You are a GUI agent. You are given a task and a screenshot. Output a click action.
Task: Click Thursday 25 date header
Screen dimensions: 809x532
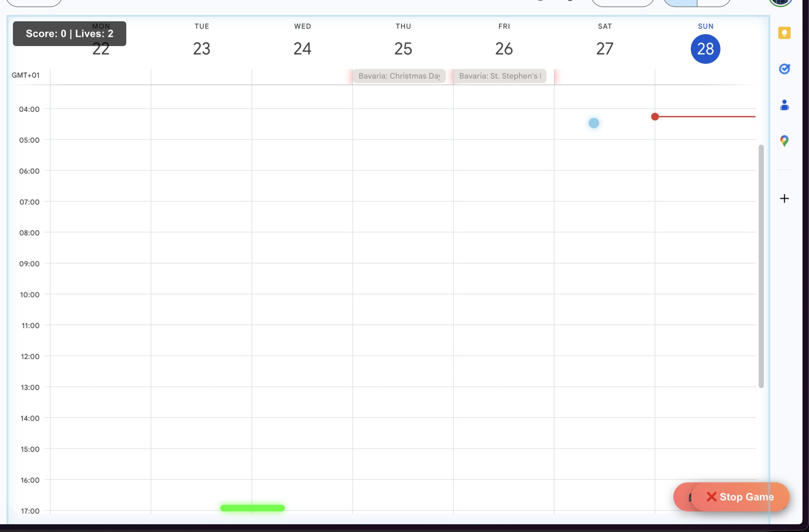pyautogui.click(x=403, y=49)
